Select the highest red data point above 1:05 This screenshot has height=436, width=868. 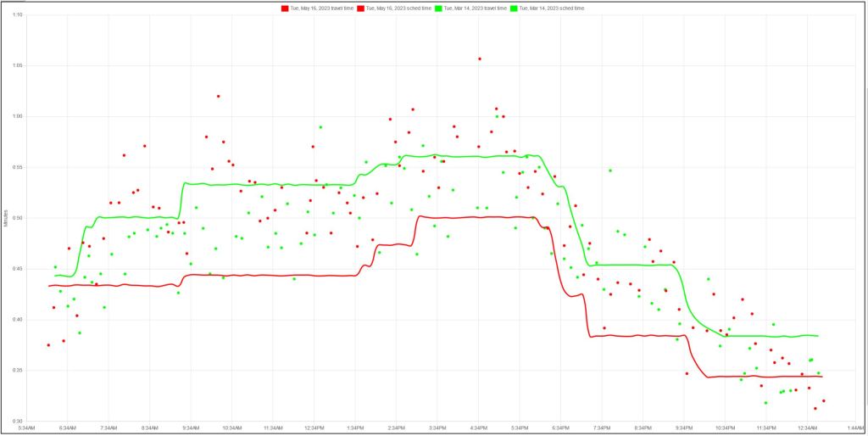click(x=479, y=59)
